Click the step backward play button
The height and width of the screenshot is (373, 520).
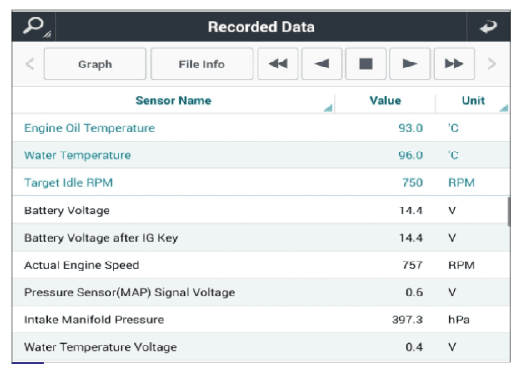(322, 64)
